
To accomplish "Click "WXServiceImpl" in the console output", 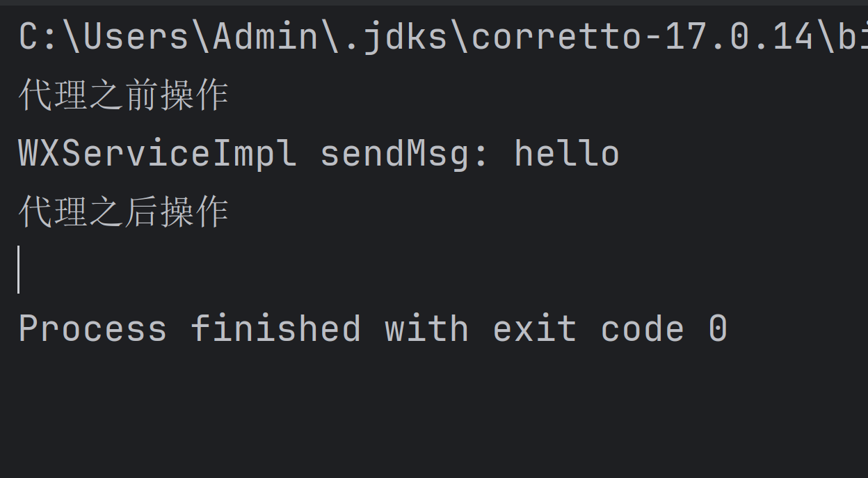I will click(158, 153).
